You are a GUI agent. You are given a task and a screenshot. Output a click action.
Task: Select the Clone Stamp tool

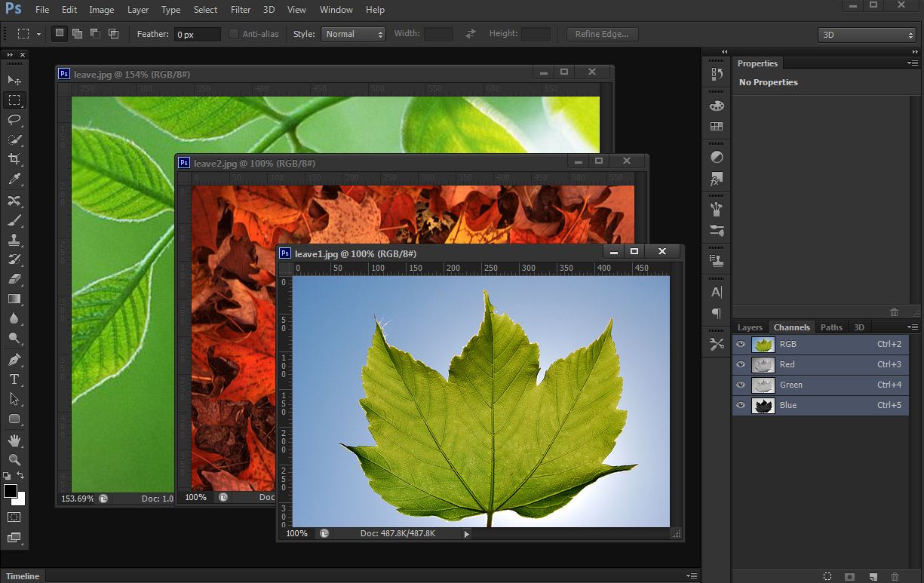[x=15, y=239]
